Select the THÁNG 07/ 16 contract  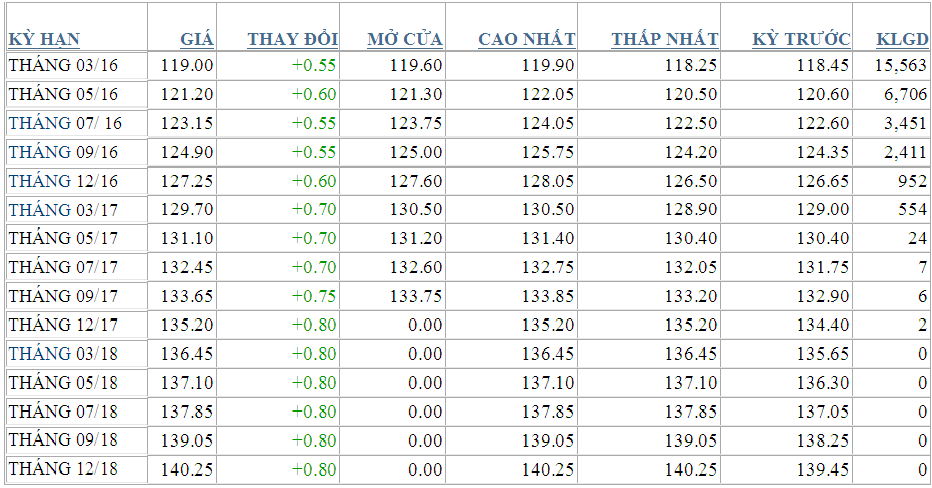pyautogui.click(x=65, y=123)
